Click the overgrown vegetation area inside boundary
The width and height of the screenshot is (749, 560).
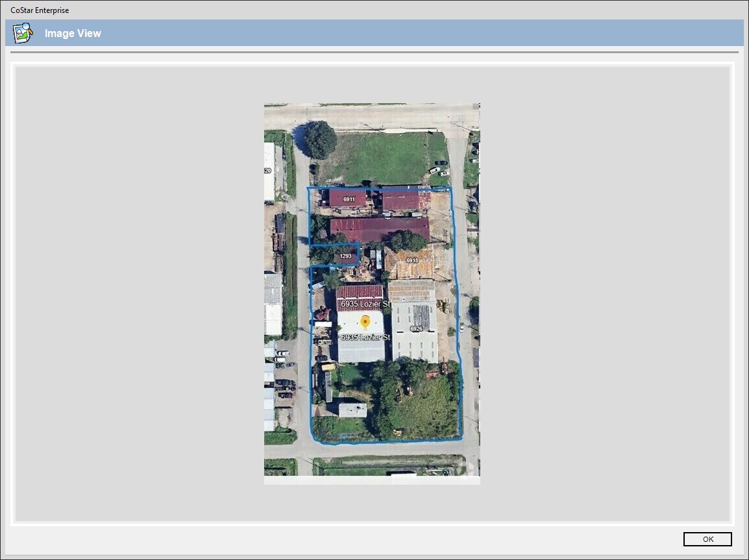[422, 402]
